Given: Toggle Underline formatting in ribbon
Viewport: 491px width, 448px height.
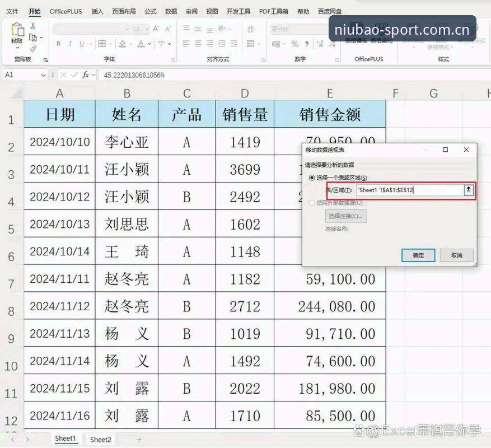Looking at the screenshot, I should tap(82, 44).
